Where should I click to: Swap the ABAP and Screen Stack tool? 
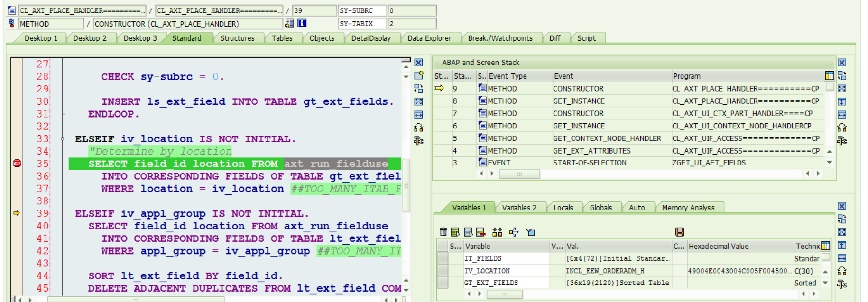841,75
